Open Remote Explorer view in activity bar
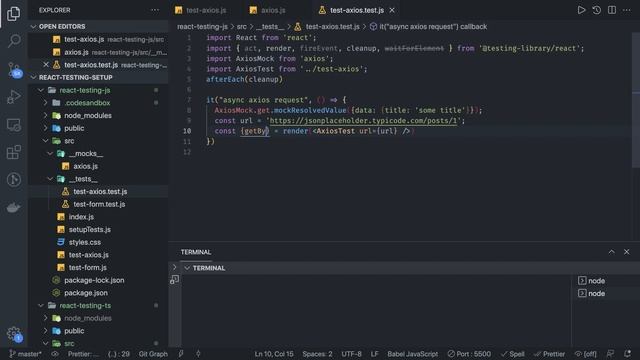This screenshot has width=640, height=360. [x=13, y=125]
